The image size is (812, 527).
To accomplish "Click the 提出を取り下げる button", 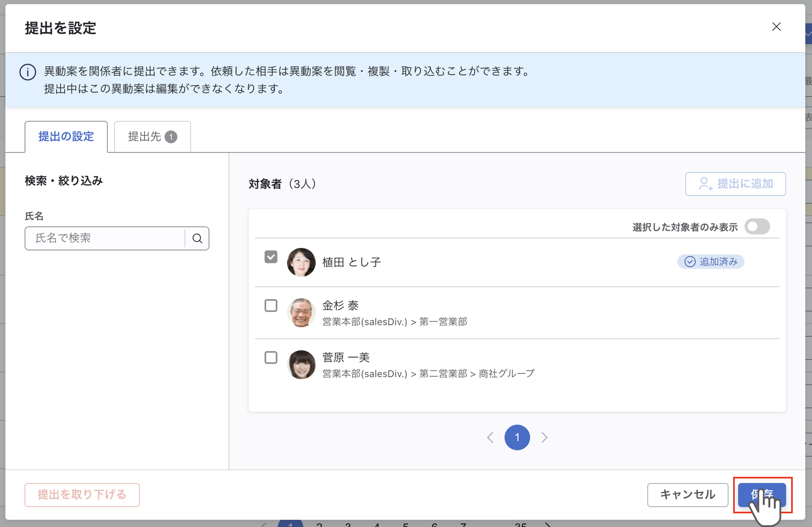I will click(x=82, y=495).
